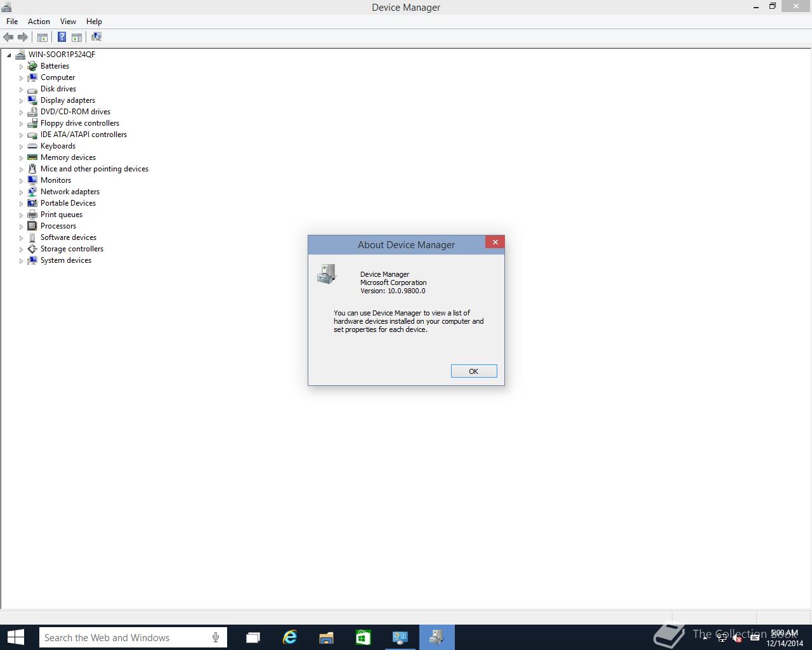Open the Windows Start button
This screenshot has height=650, width=812.
(x=15, y=637)
